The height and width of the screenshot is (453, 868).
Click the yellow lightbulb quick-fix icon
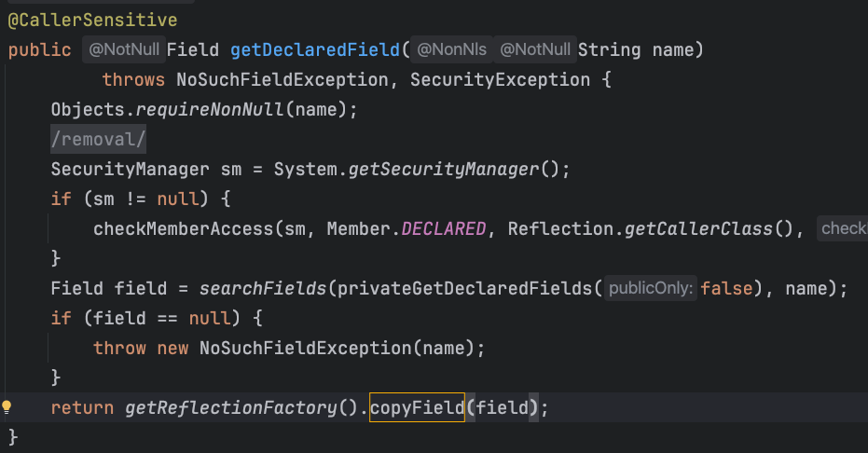(x=7, y=407)
